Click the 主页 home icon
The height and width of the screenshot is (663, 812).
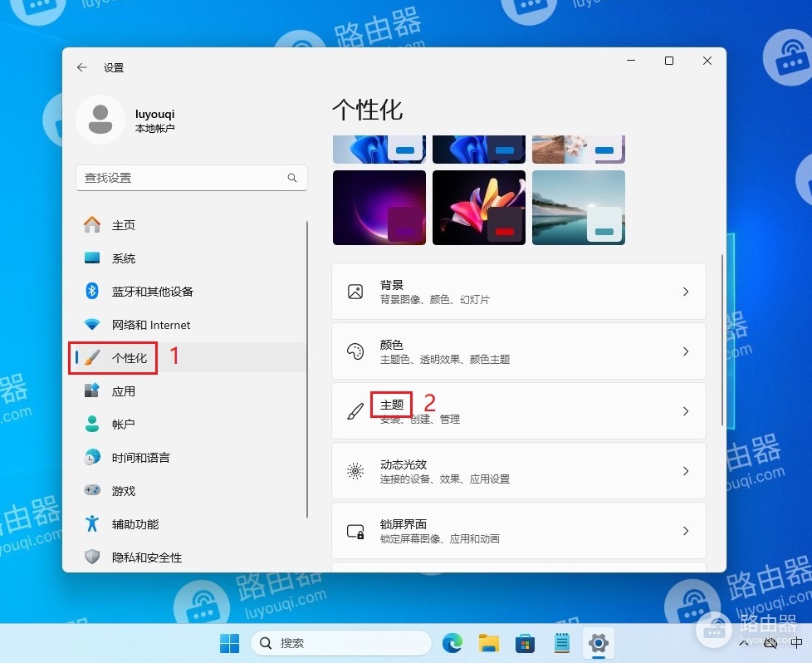pyautogui.click(x=92, y=224)
